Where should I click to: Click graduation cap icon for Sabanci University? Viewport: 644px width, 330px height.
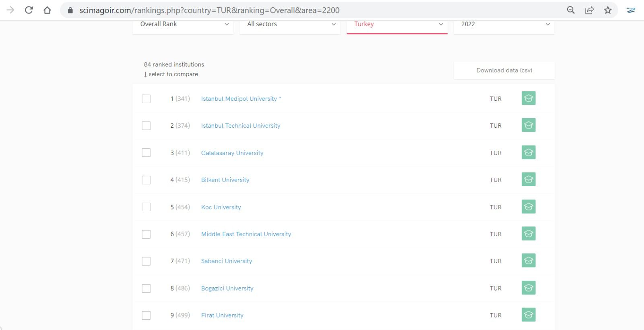coord(528,261)
